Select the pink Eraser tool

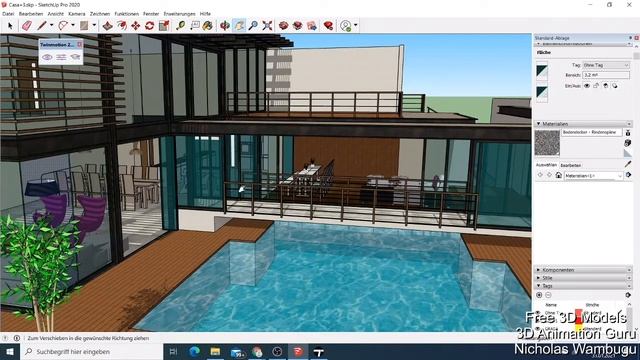[x=27, y=26]
